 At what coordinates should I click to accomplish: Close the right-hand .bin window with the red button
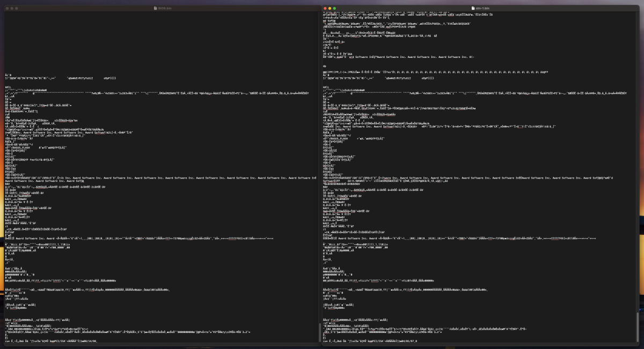click(325, 8)
